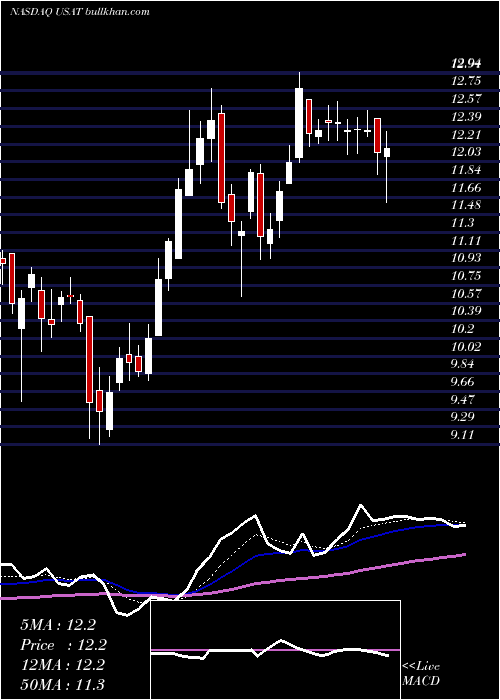Select the 9.66 price label

click(x=462, y=382)
